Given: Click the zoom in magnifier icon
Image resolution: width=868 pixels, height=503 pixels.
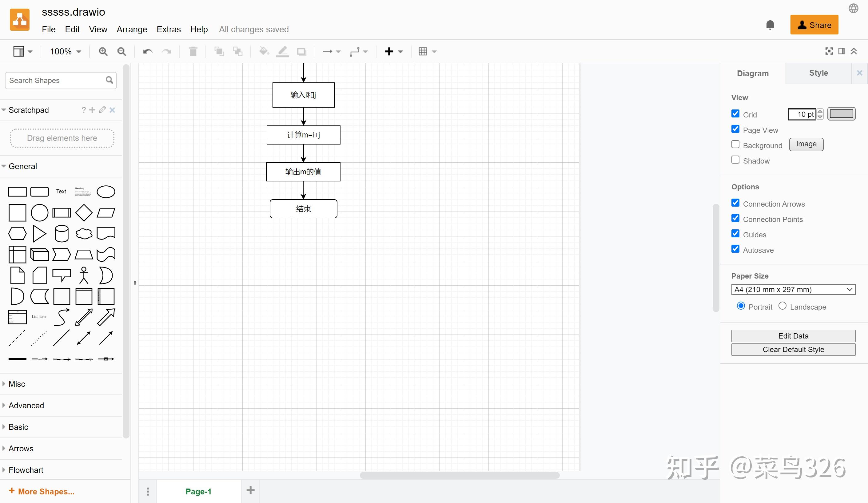Looking at the screenshot, I should (103, 52).
